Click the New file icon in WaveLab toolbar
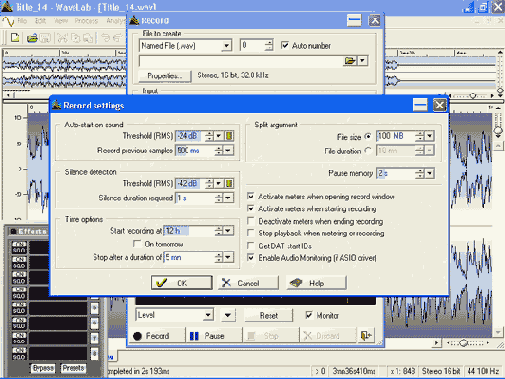The width and height of the screenshot is (505, 379). [x=15, y=38]
